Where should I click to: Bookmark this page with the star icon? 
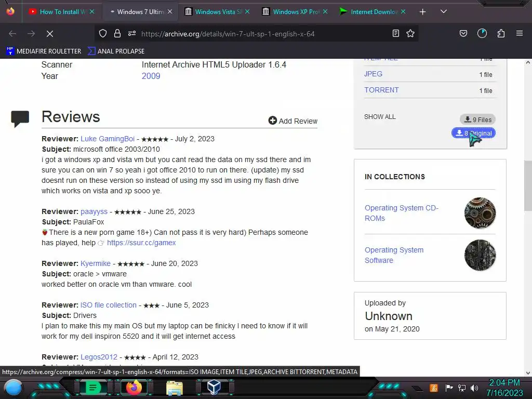coord(410,34)
